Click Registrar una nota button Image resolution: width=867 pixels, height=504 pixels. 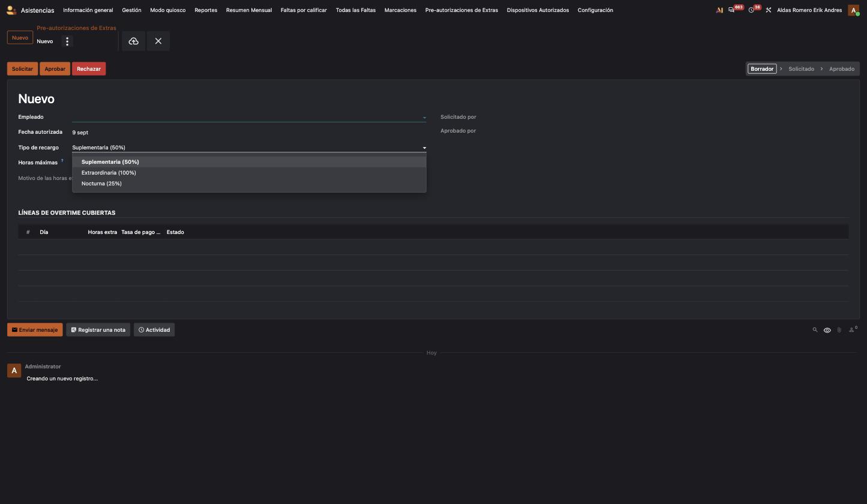coord(98,330)
